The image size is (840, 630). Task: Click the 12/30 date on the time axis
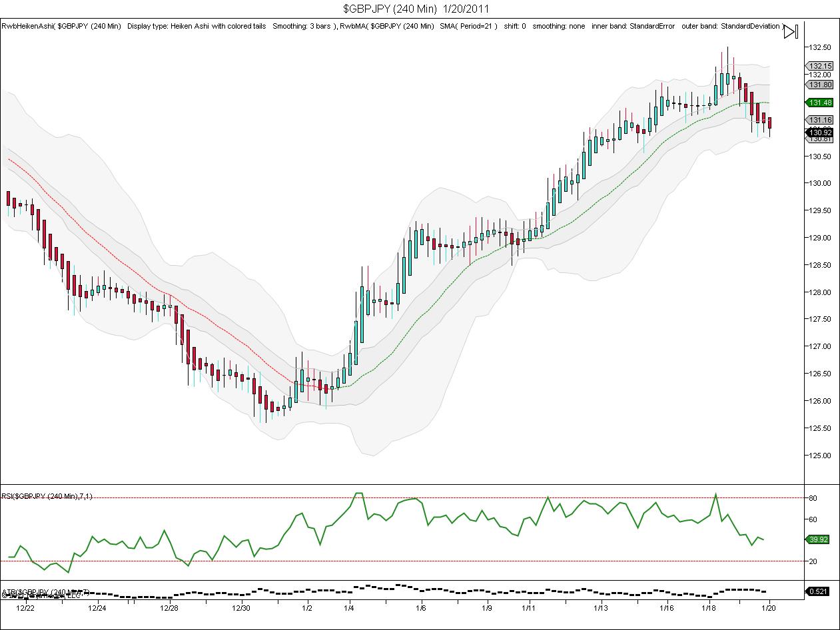pyautogui.click(x=241, y=607)
